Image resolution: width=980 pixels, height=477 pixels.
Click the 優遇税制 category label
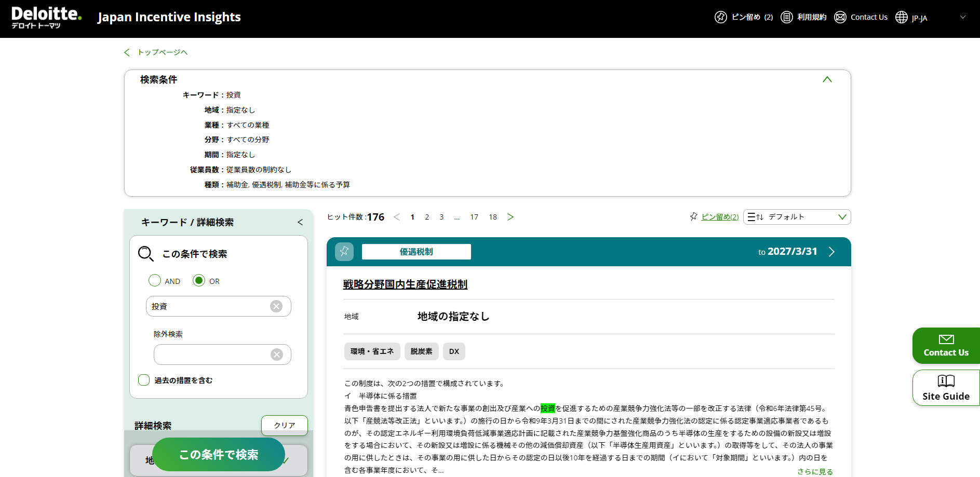417,252
